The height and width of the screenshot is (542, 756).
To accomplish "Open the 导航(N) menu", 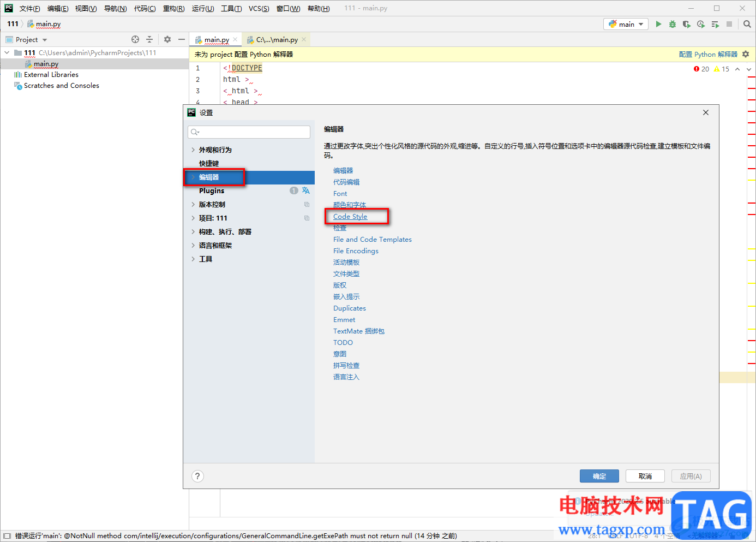I will coord(115,8).
